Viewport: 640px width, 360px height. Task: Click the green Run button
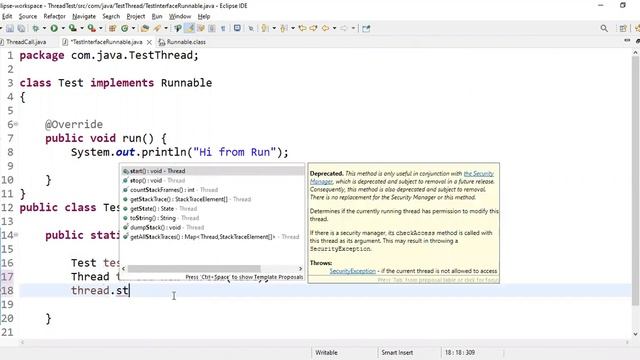(54, 28)
